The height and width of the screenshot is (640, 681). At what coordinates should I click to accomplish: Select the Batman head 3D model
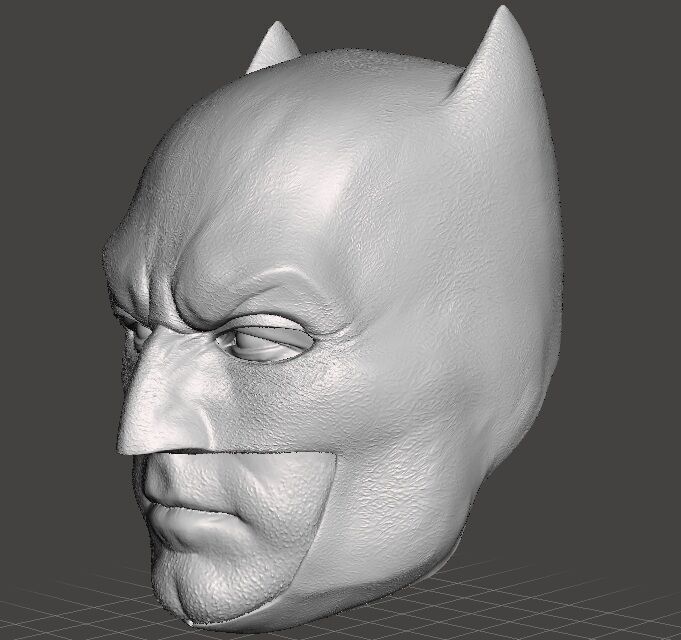(x=332, y=319)
